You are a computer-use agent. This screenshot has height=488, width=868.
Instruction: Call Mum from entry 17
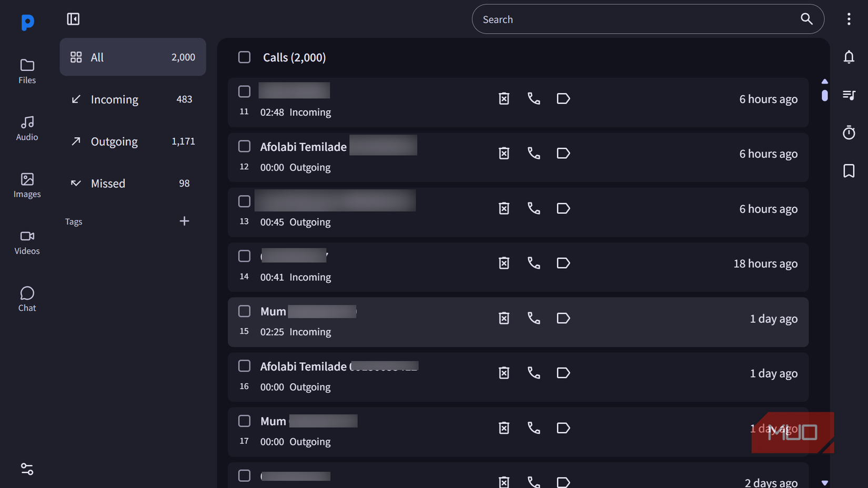pyautogui.click(x=533, y=428)
